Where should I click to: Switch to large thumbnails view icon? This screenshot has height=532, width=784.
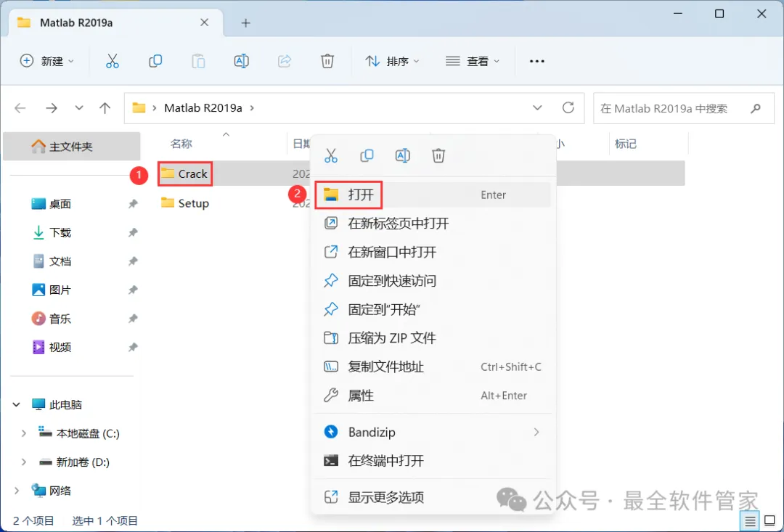pos(770,521)
